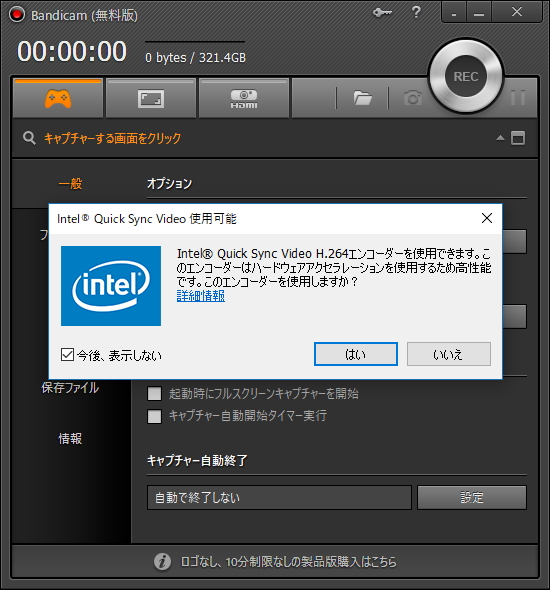Click the 製品版購入 banner text
This screenshot has height=590, width=550.
[289, 562]
